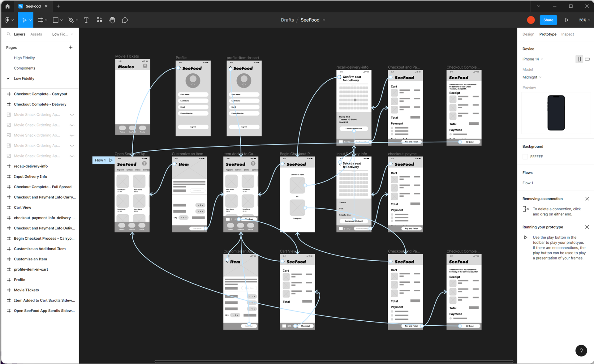The image size is (594, 364).
Task: Click Flow 1 starting point play icon
Action: [x=111, y=160]
